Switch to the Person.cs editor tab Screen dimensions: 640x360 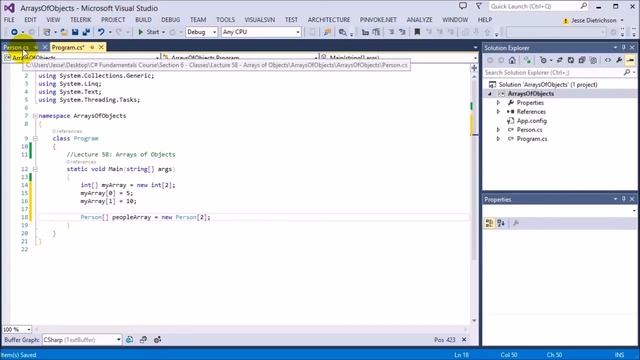(16, 48)
